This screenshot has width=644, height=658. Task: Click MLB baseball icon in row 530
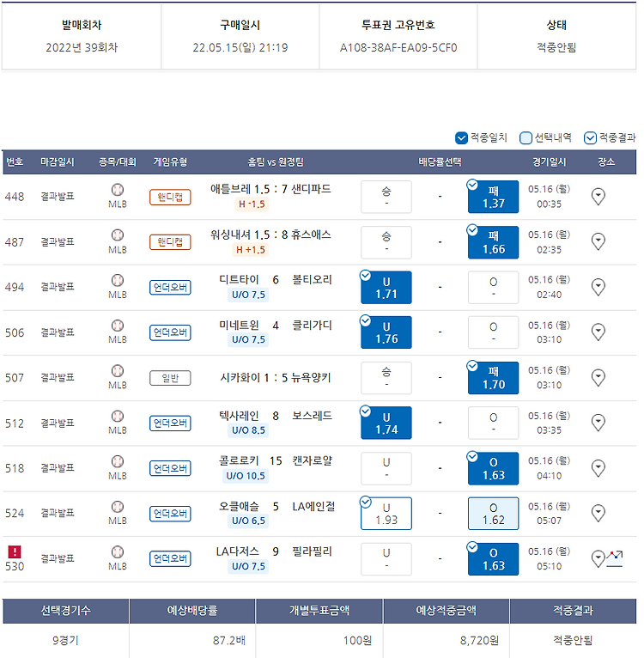click(118, 551)
